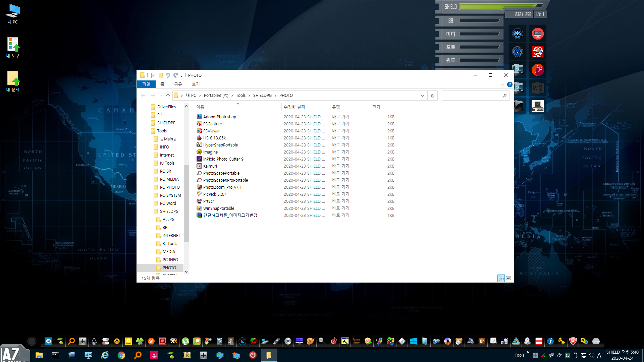Click the Windows logo dock icon
The image size is (644, 362).
tap(413, 341)
